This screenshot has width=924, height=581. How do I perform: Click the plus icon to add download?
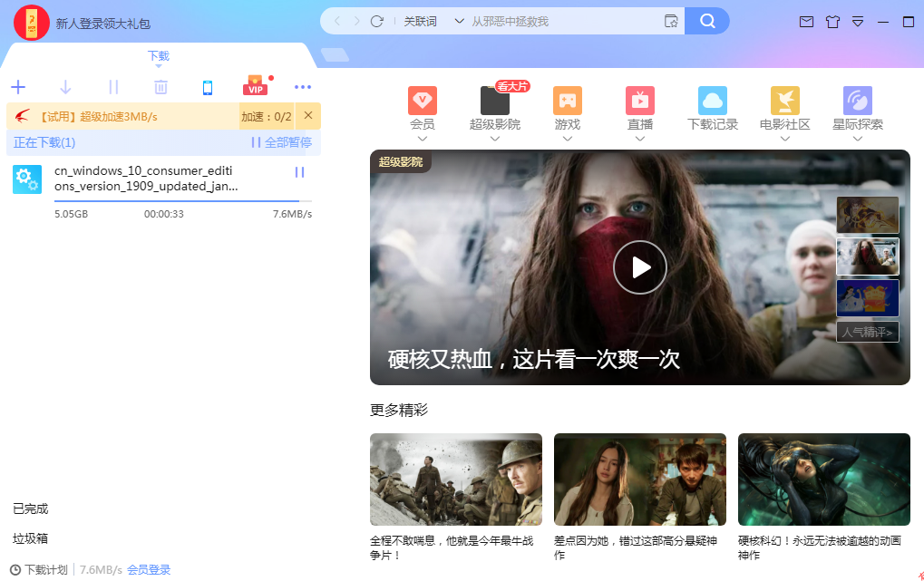(18, 88)
